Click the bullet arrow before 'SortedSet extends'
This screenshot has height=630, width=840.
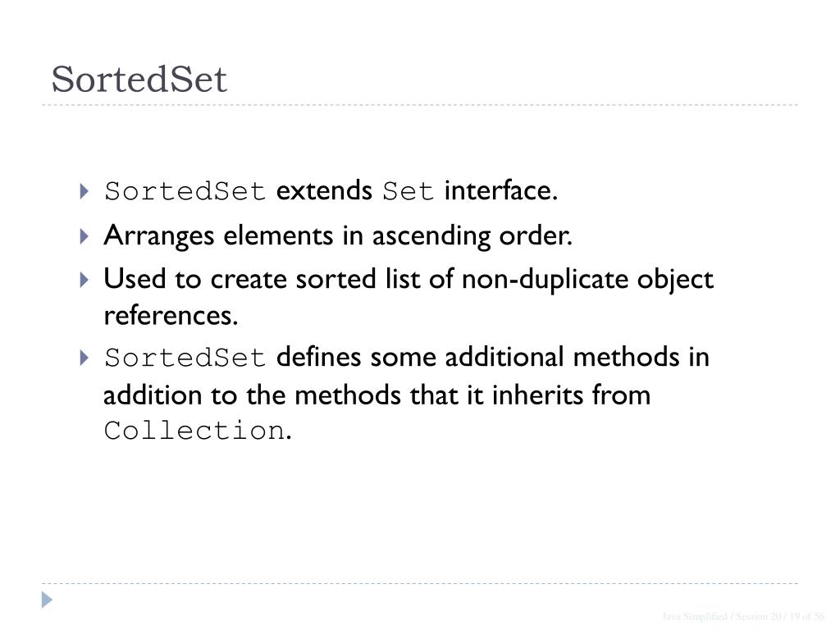coord(84,191)
